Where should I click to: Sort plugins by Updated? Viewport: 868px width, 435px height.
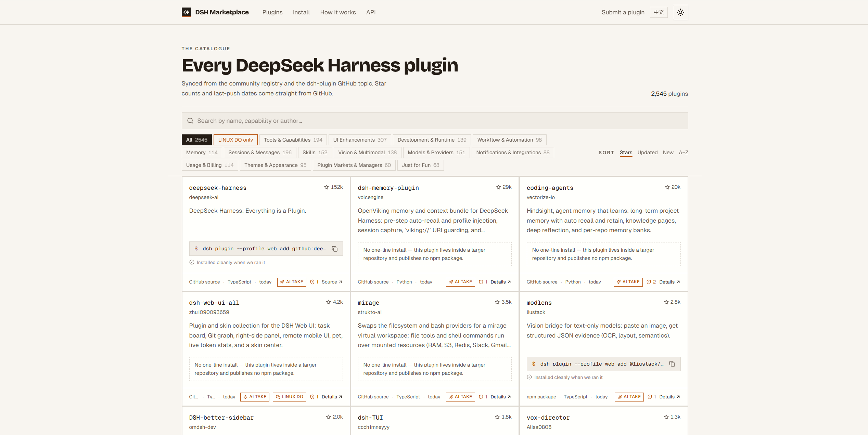click(x=647, y=153)
